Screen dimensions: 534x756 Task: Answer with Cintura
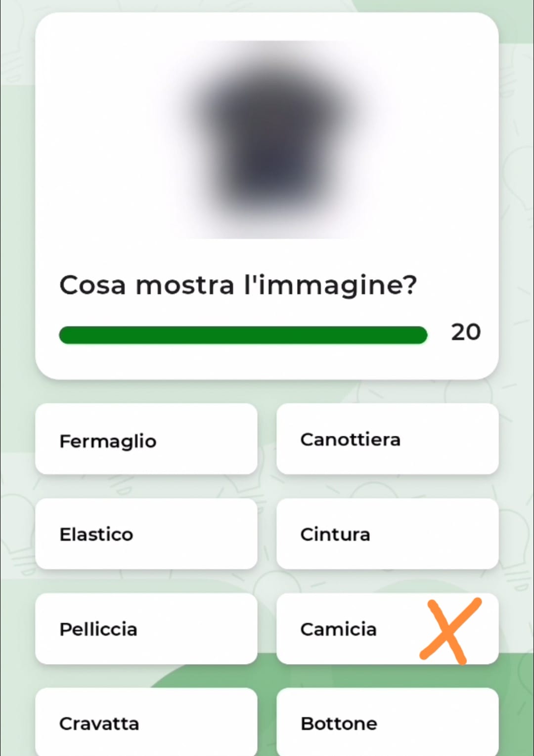coord(387,534)
